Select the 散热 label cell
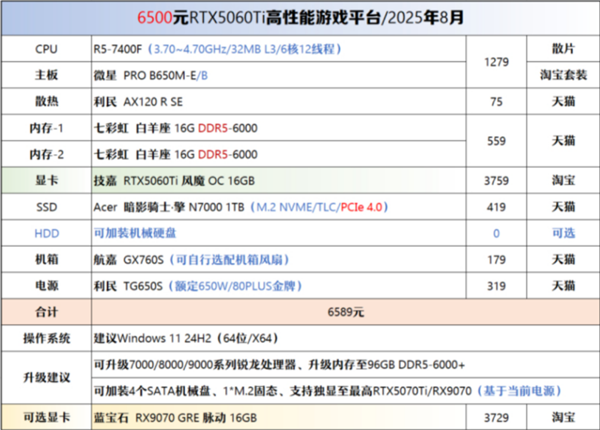The width and height of the screenshot is (600, 430). [46, 101]
